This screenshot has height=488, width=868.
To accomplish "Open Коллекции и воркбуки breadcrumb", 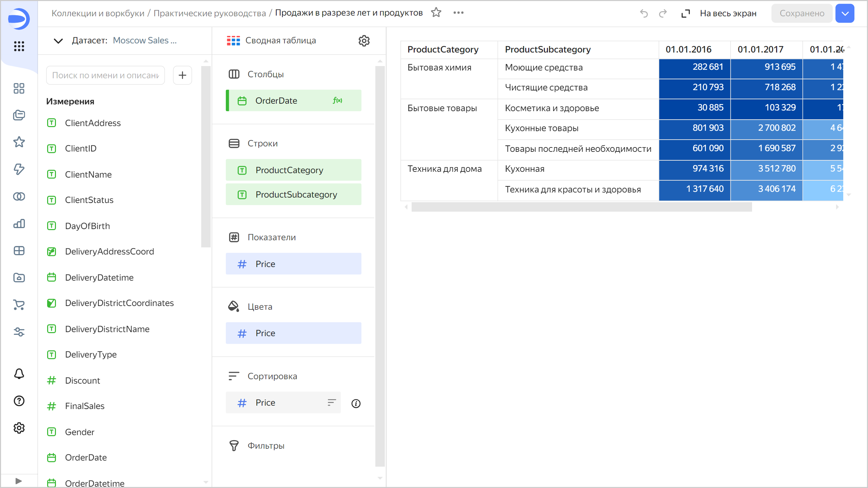I will (98, 13).
